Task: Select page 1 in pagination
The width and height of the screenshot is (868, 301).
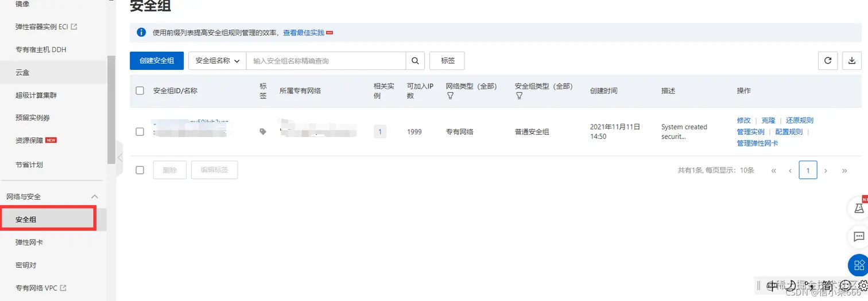Action: coord(808,170)
